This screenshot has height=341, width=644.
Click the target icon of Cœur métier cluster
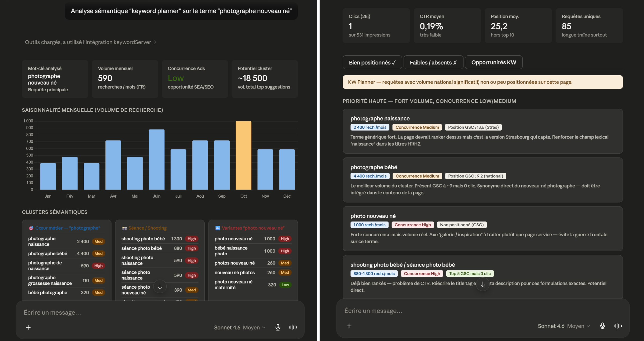31,228
